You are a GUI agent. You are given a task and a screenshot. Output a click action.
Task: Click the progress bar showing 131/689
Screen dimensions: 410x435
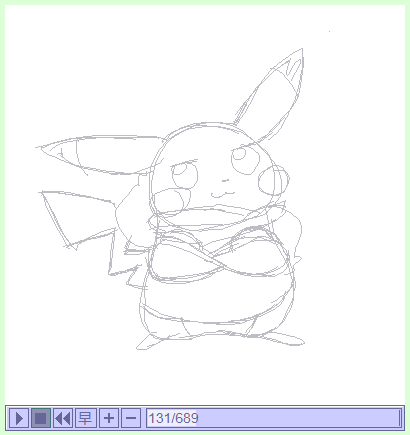point(273,418)
